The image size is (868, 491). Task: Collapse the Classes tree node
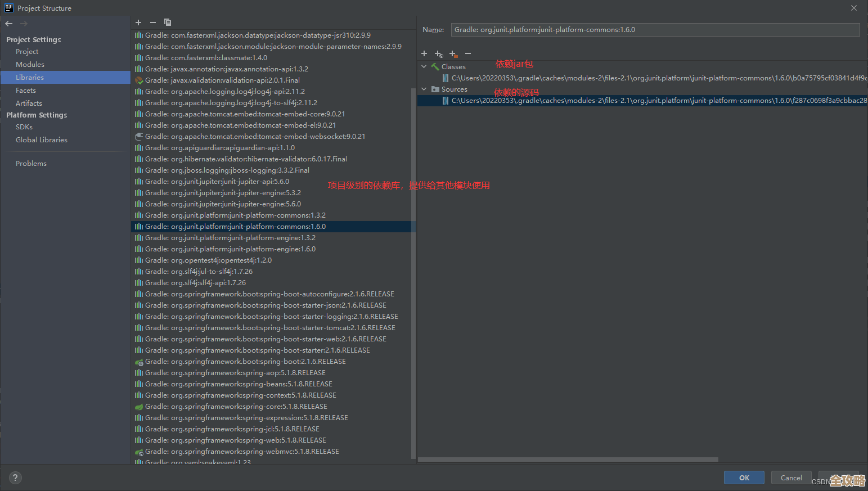pyautogui.click(x=424, y=66)
